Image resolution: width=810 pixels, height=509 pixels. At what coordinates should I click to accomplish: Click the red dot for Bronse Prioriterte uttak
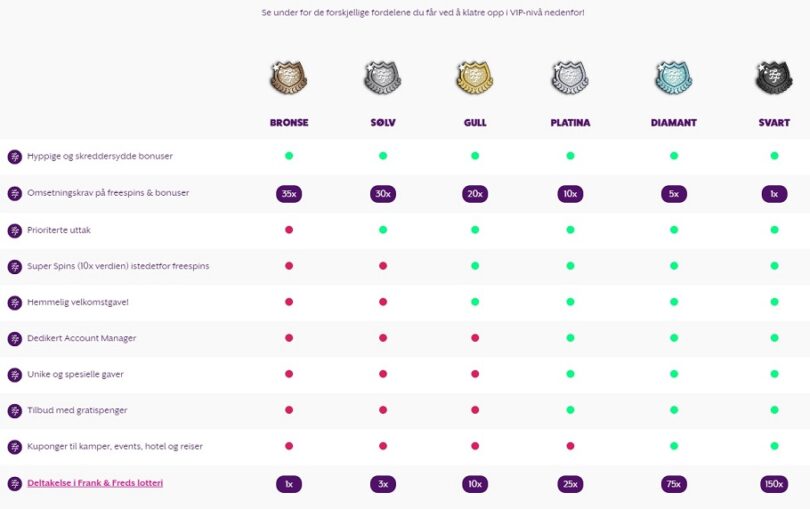[289, 230]
